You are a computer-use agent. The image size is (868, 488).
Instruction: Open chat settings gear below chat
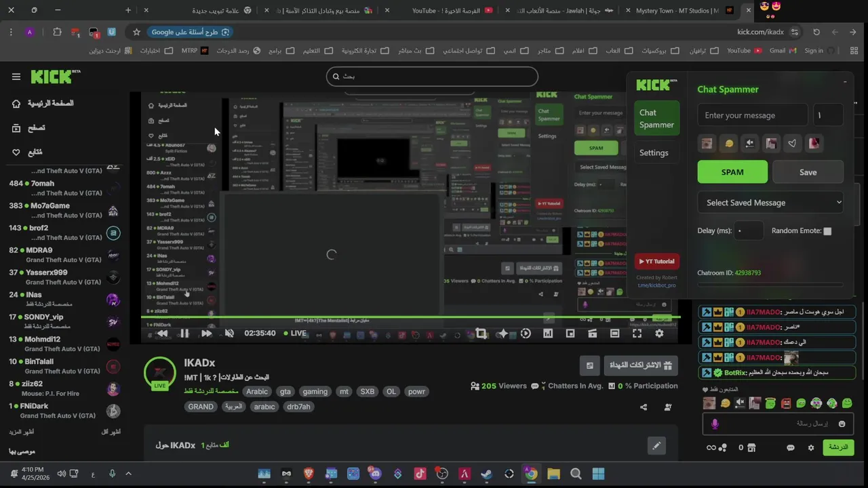pos(810,448)
